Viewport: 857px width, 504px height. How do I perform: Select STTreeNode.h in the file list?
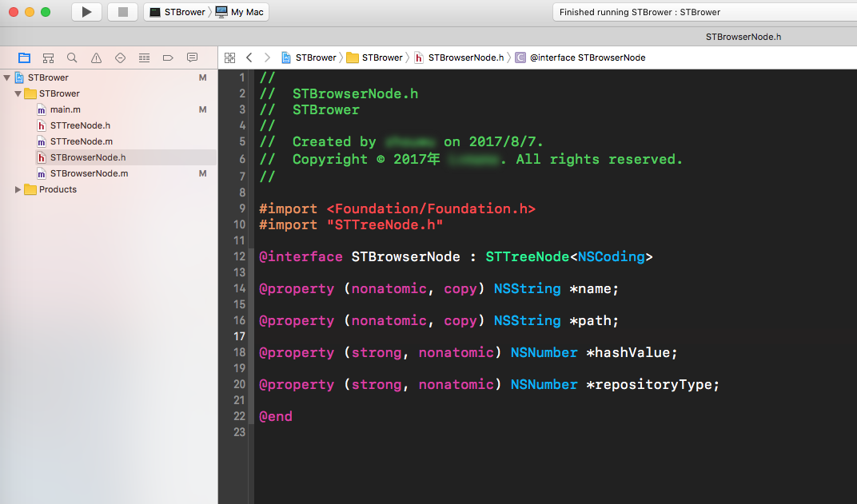pos(80,125)
